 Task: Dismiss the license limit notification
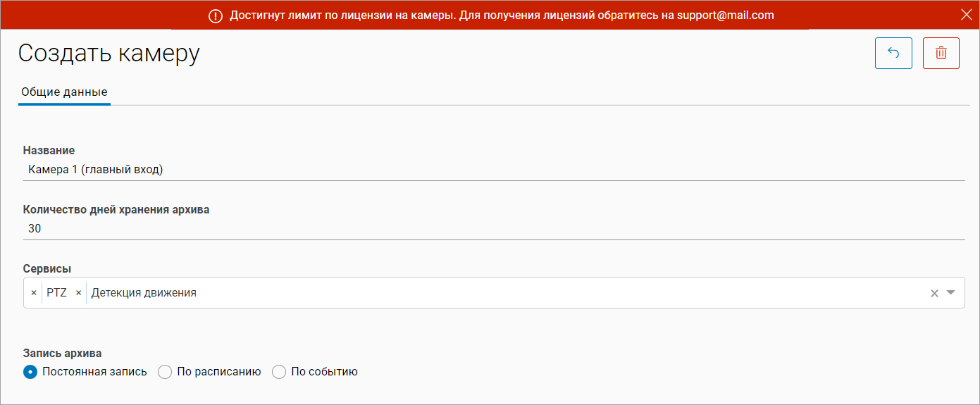[966, 15]
